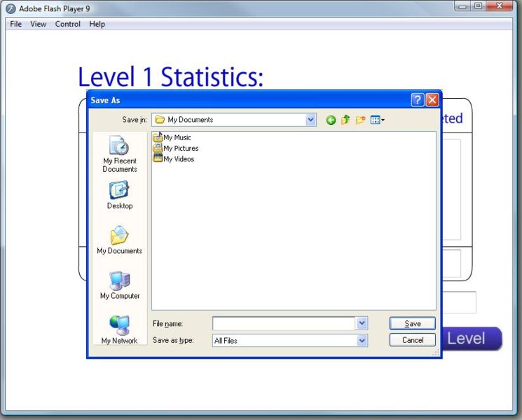Open My Computer in places bar
522x420 pixels.
point(120,285)
